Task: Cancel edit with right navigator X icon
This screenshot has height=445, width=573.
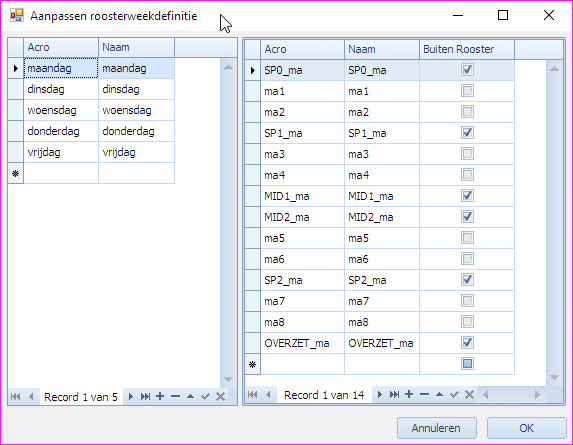Action: (x=470, y=395)
